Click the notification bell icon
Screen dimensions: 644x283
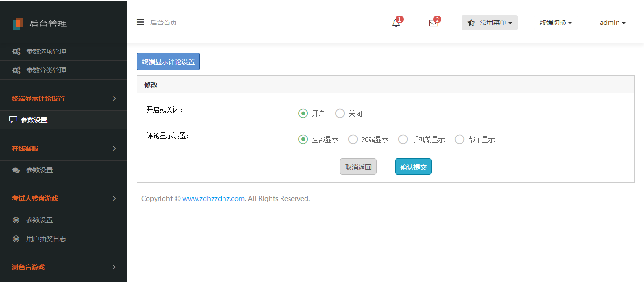396,23
